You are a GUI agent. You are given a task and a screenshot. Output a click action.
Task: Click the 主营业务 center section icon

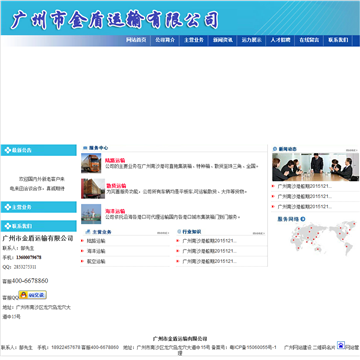[88, 232]
